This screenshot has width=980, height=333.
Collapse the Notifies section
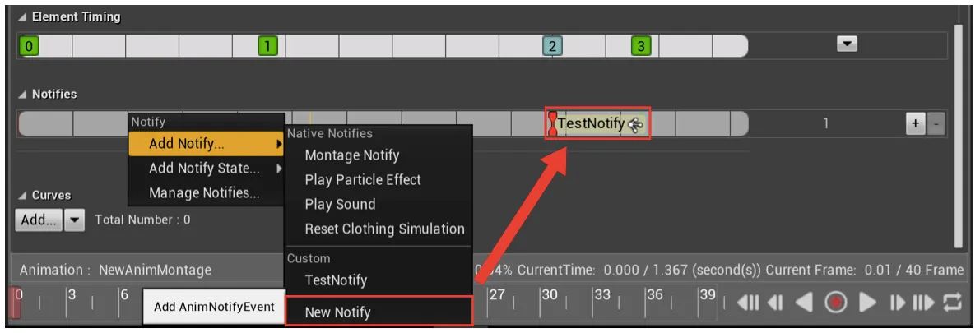(x=22, y=95)
